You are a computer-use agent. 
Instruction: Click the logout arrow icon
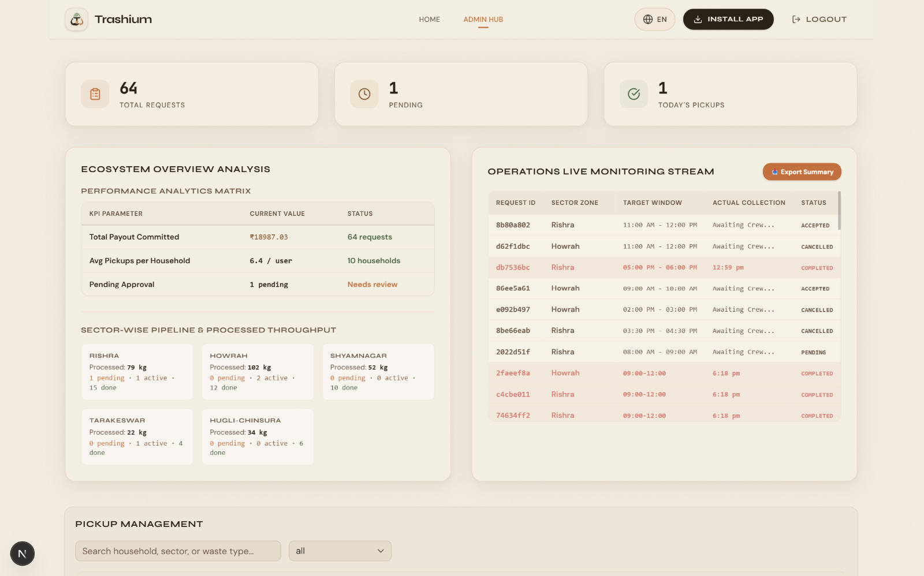click(796, 20)
